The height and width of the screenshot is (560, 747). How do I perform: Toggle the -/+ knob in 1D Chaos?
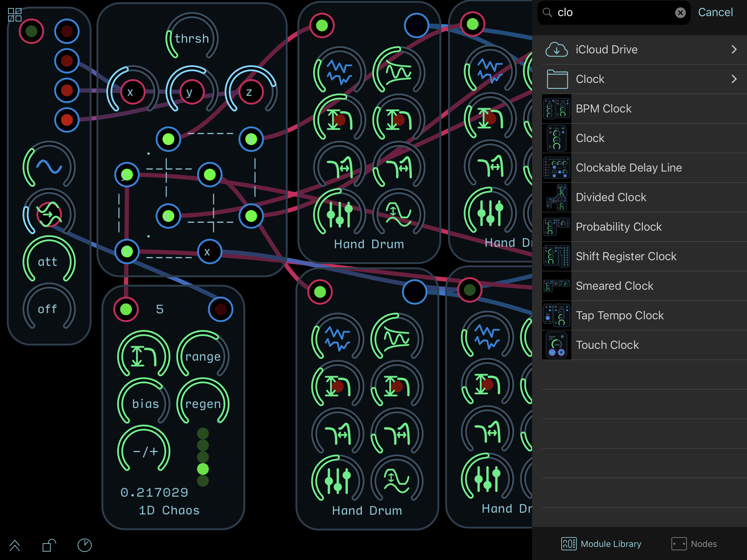[144, 451]
